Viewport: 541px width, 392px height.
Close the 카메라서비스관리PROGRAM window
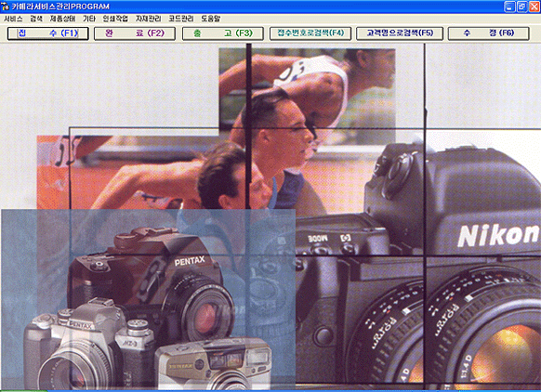pyautogui.click(x=534, y=7)
